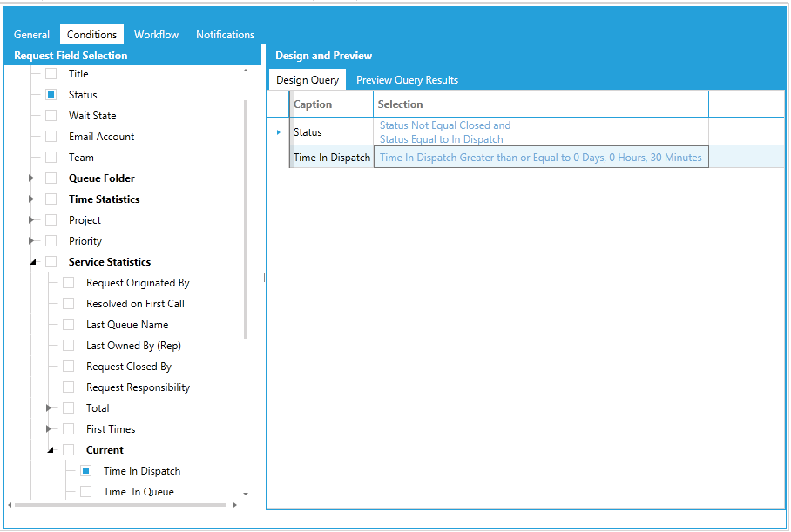Uncheck the Time In Dispatch checkbox
Image resolution: width=791 pixels, height=532 pixels.
tap(85, 471)
